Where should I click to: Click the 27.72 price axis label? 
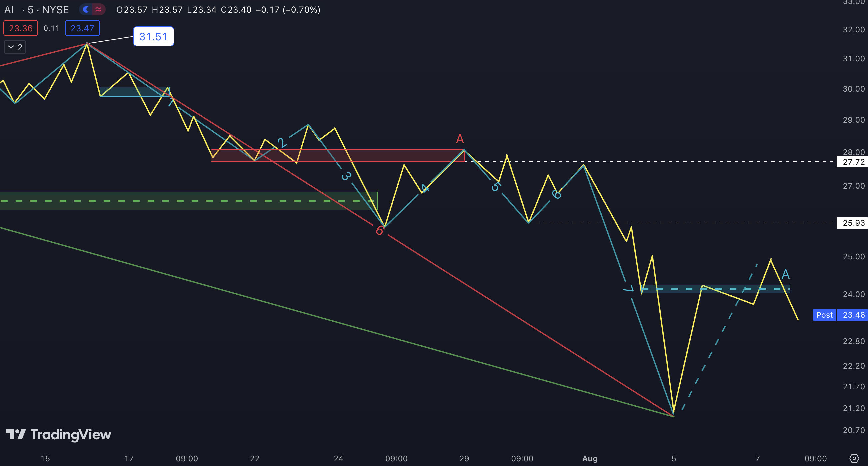pos(853,162)
